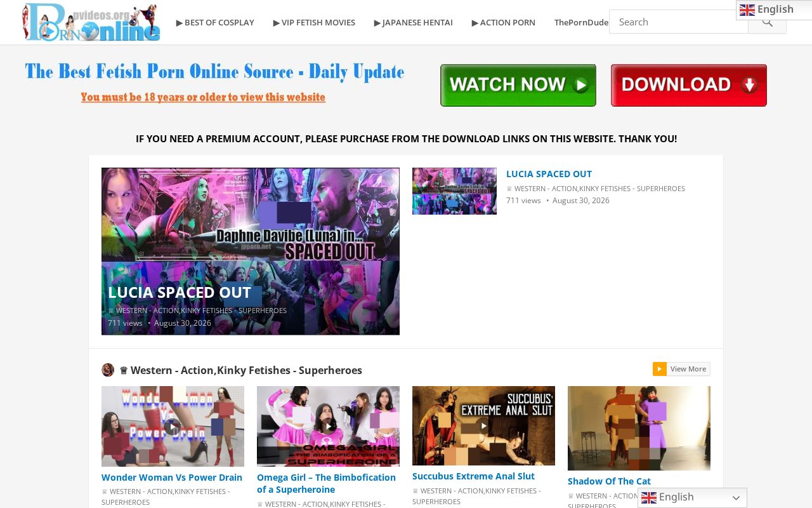The width and height of the screenshot is (812, 508).
Task: Click the white Lucia Spaced Out title on the featured image
Action: 180,293
